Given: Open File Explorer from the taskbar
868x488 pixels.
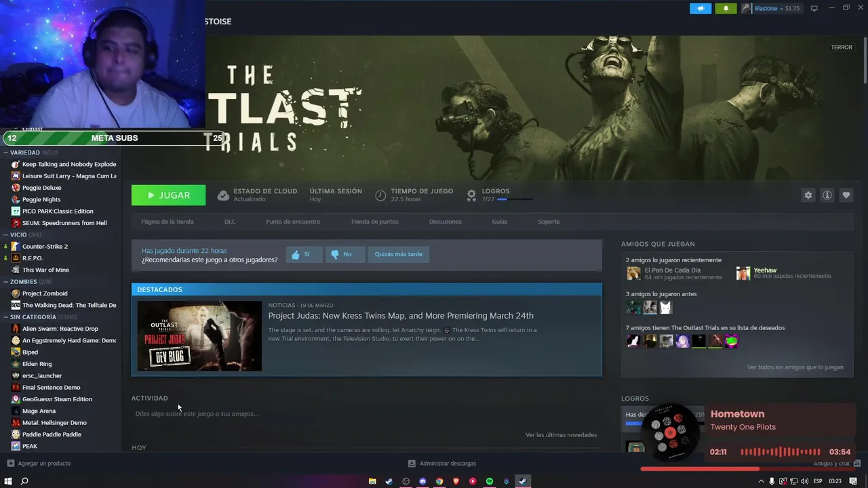Looking at the screenshot, I should pyautogui.click(x=372, y=481).
